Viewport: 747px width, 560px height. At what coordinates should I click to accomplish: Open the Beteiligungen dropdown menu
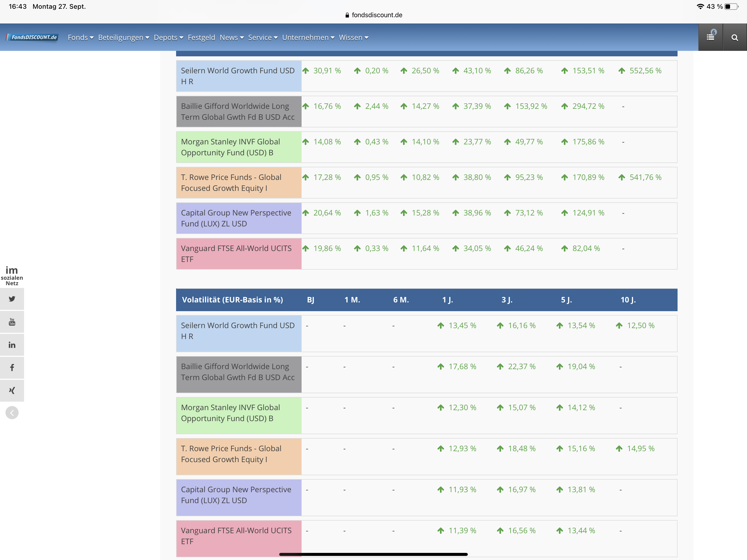tap(123, 37)
